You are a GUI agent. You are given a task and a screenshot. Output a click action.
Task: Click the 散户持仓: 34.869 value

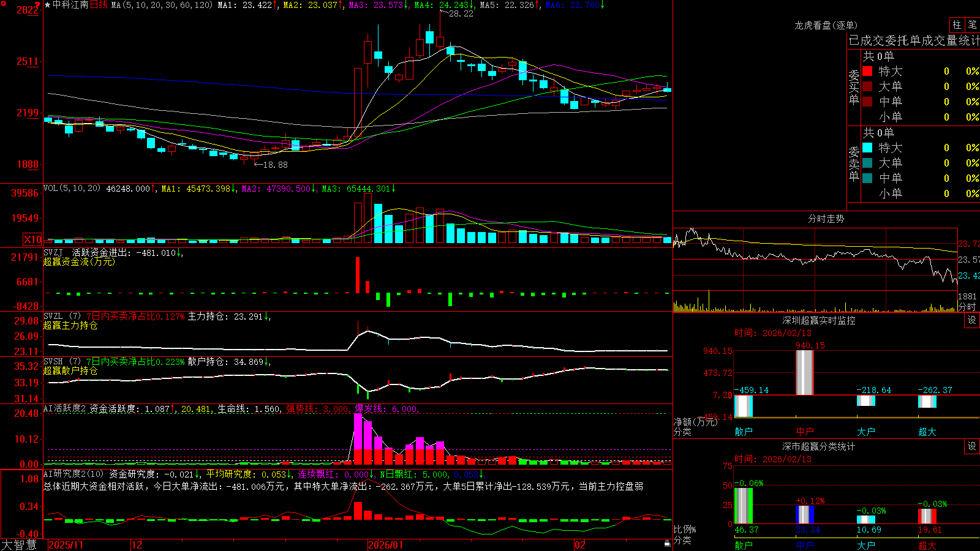228,362
